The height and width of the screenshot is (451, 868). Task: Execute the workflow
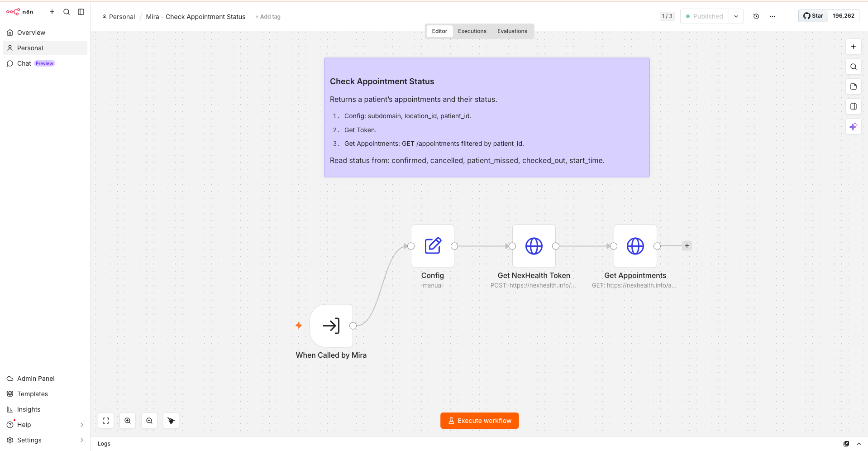[x=480, y=421]
